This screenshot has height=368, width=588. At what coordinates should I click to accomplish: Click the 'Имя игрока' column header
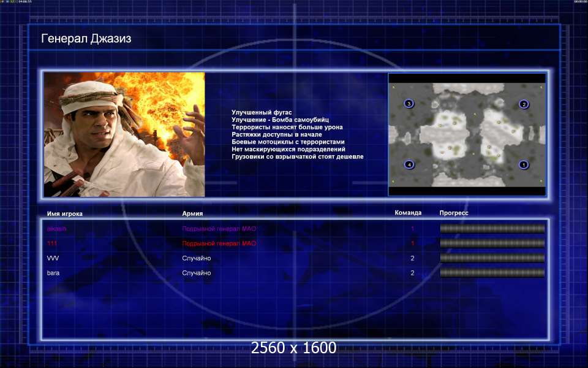(64, 213)
